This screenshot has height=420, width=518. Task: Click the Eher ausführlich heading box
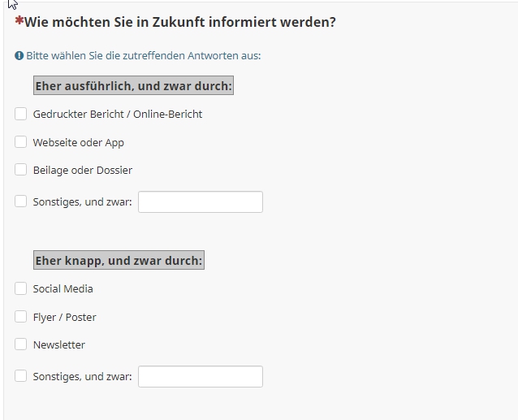[x=133, y=85]
